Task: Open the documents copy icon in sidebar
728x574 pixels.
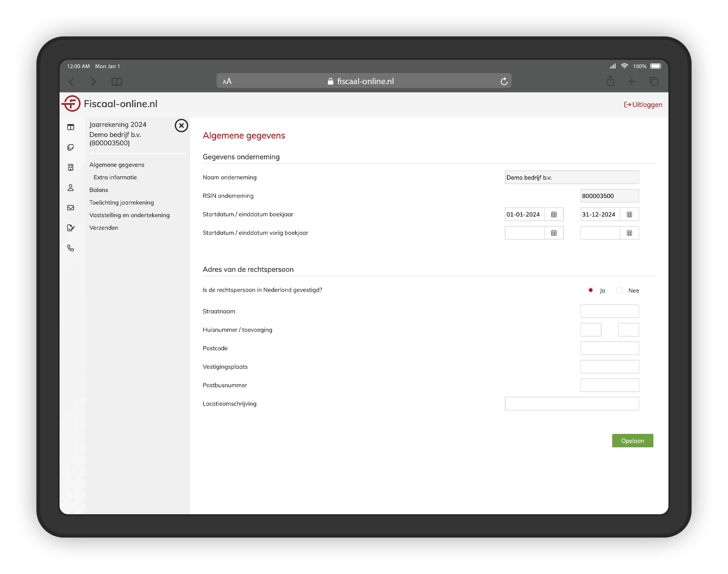Action: (71, 147)
